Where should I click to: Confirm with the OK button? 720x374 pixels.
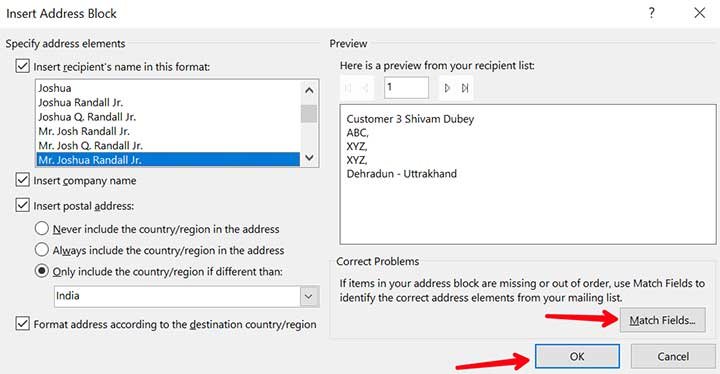pyautogui.click(x=577, y=357)
